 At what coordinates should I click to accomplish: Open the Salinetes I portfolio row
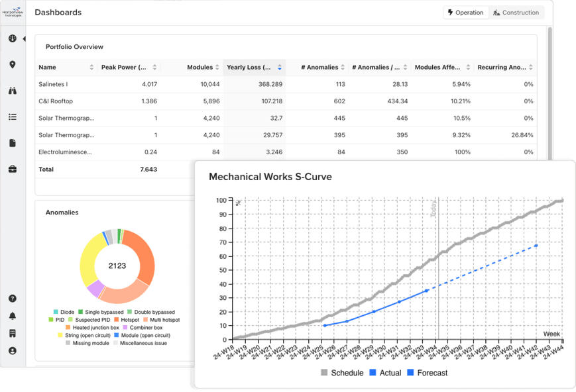tap(53, 85)
